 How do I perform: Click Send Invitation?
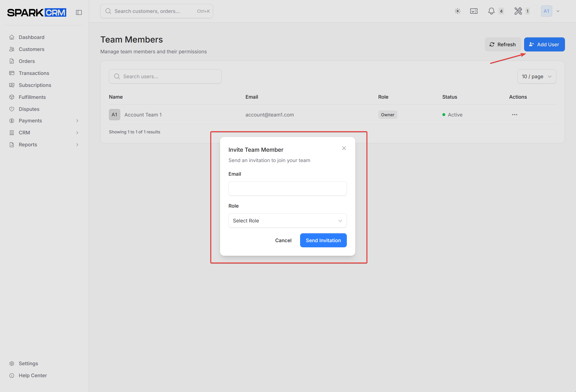323,240
